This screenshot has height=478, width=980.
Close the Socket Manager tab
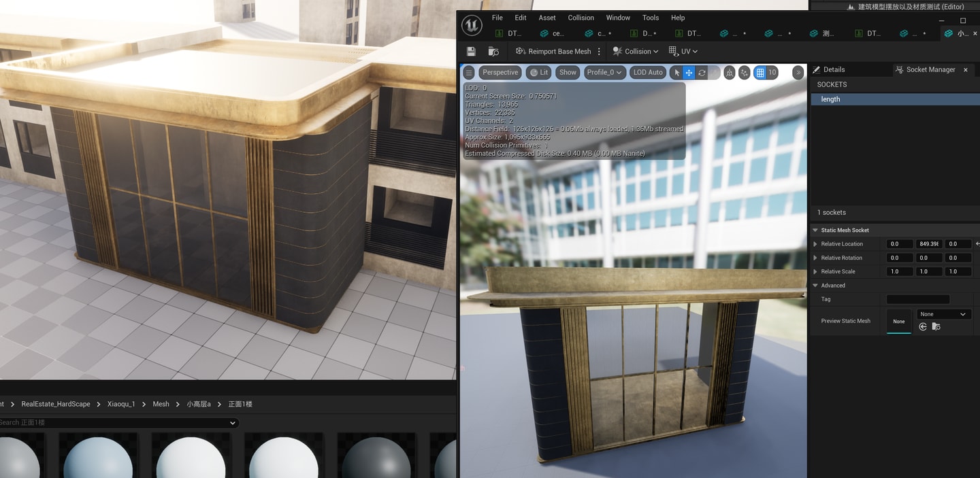coord(966,69)
